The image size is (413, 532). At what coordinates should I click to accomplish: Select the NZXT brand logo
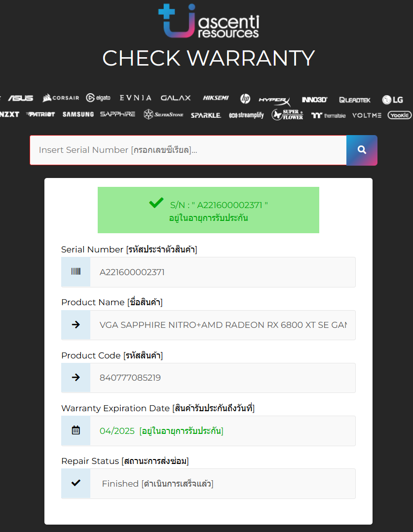pyautogui.click(x=9, y=114)
